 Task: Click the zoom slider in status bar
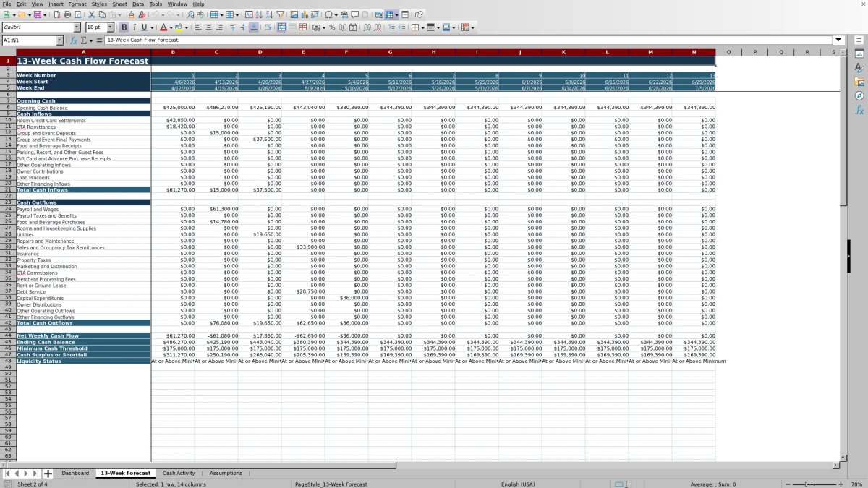[x=814, y=484]
